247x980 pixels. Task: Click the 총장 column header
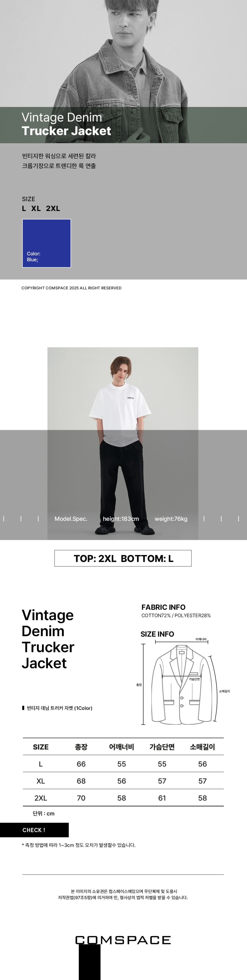(81, 747)
